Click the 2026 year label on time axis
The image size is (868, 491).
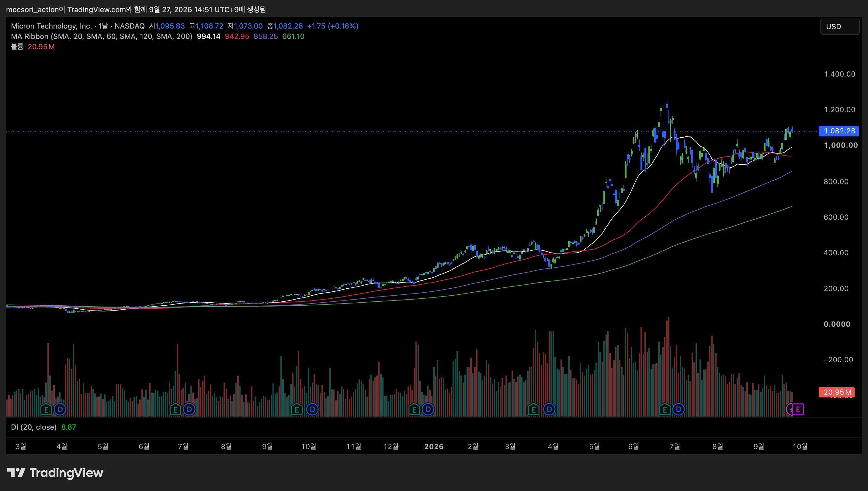(x=434, y=446)
